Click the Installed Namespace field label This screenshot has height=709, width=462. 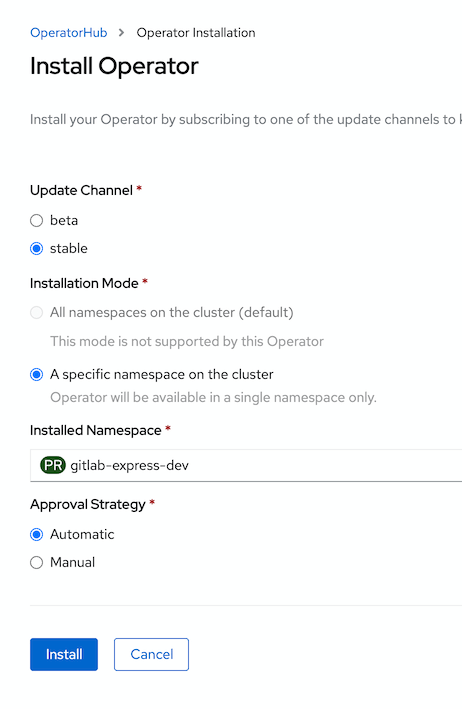96,430
